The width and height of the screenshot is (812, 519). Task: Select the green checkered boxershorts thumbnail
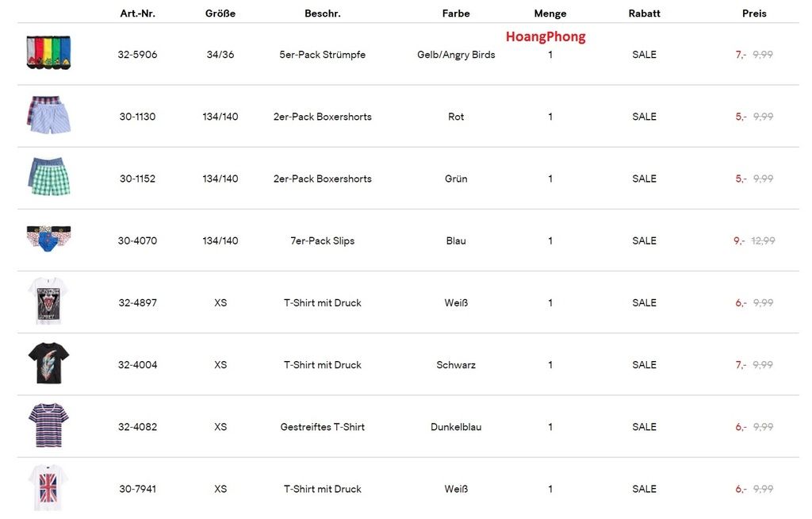[48, 177]
